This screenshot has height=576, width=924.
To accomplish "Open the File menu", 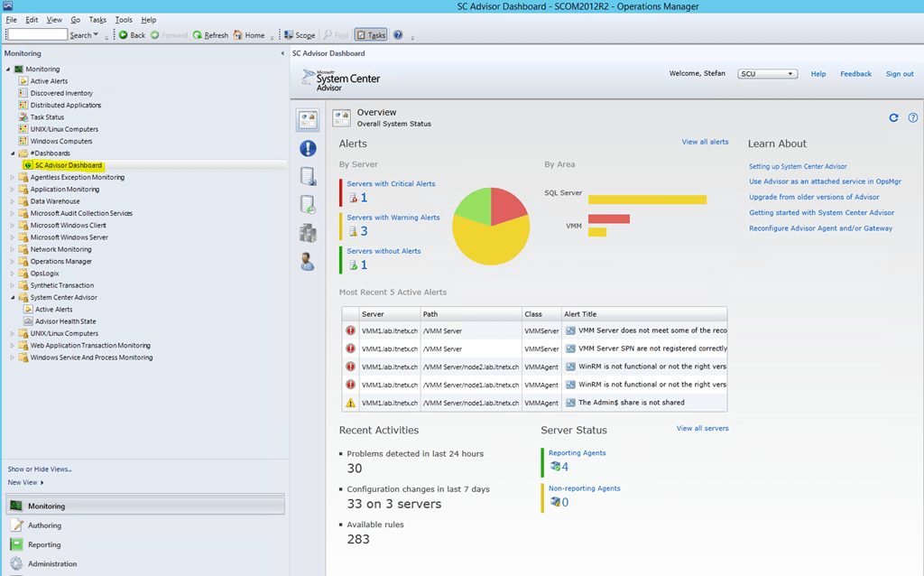I will [x=11, y=20].
